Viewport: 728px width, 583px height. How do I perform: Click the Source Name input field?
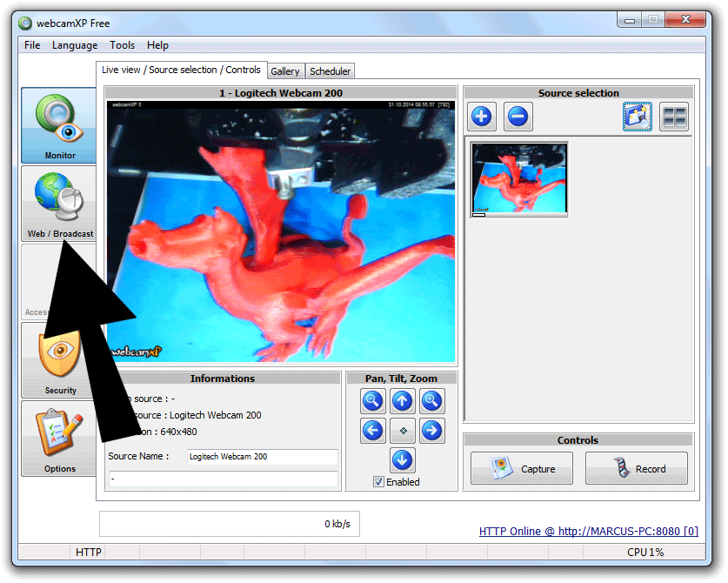262,457
